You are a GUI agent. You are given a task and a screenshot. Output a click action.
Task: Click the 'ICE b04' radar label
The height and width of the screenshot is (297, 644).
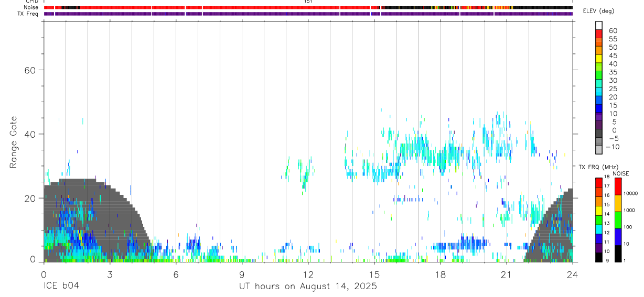[x=61, y=287]
